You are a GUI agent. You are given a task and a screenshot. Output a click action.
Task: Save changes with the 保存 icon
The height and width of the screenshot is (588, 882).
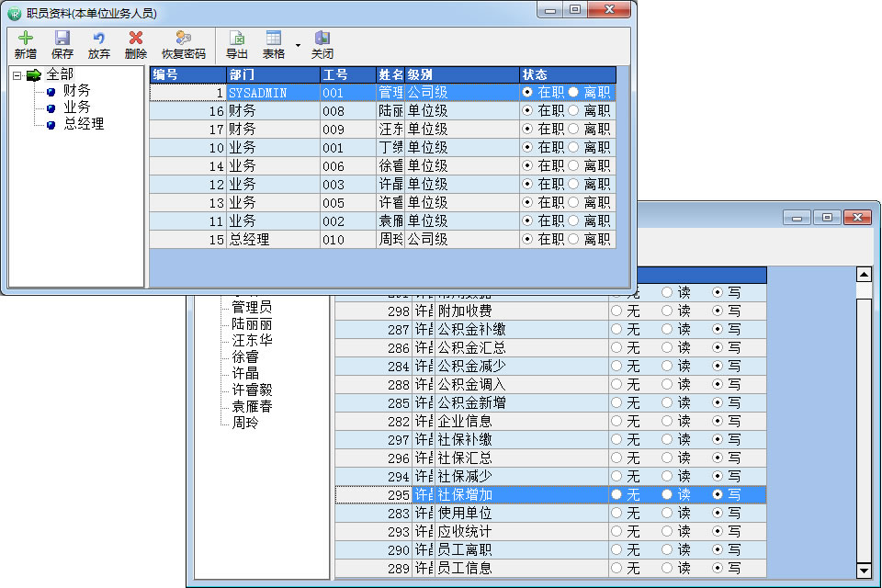click(x=62, y=44)
